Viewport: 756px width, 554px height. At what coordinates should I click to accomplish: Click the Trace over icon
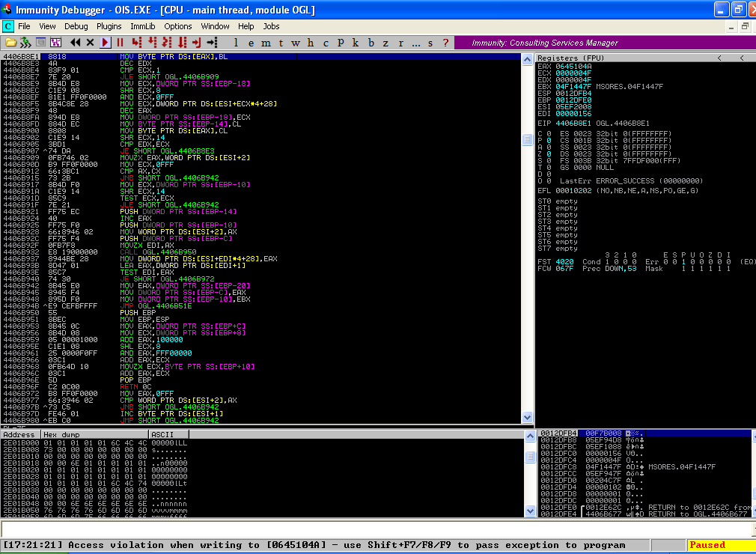[x=182, y=43]
